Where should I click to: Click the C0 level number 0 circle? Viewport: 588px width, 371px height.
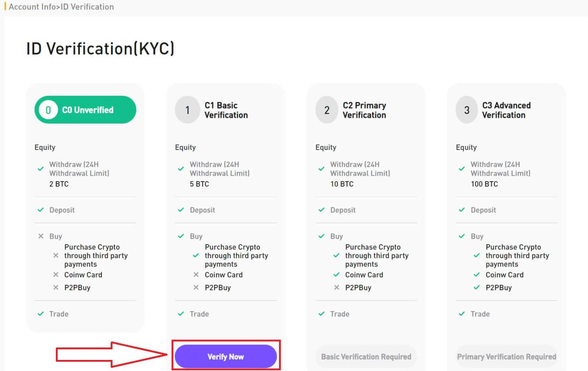[48, 110]
